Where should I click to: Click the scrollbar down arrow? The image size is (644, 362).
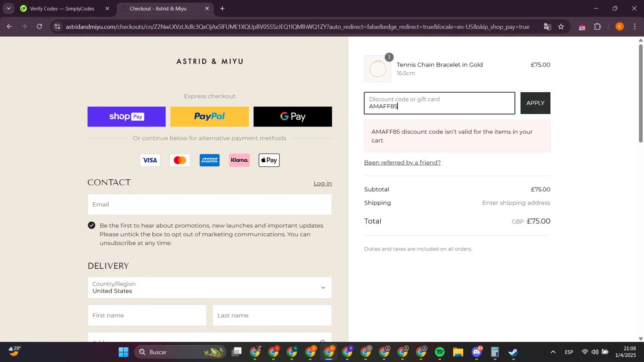tap(641, 339)
